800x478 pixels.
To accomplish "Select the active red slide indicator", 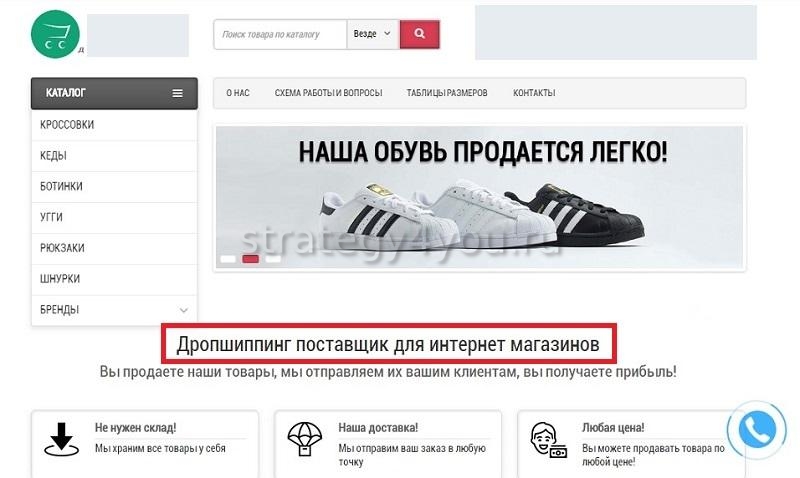I will click(x=250, y=259).
